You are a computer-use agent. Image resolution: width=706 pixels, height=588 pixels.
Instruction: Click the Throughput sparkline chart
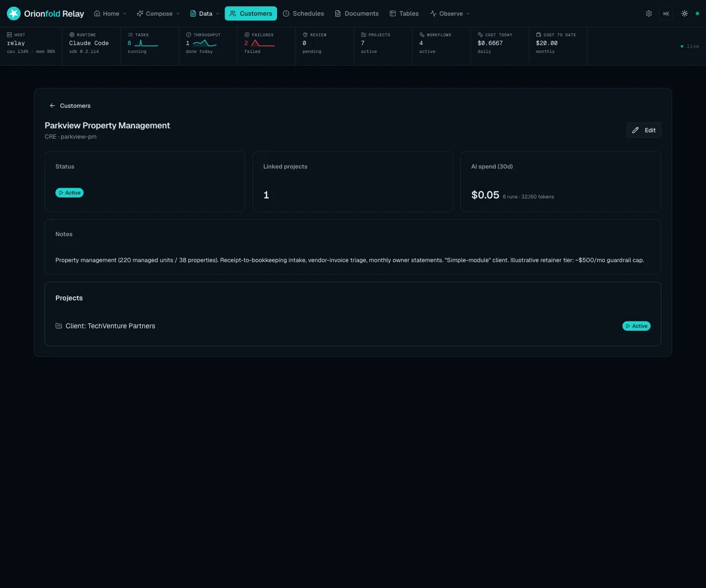tap(204, 43)
